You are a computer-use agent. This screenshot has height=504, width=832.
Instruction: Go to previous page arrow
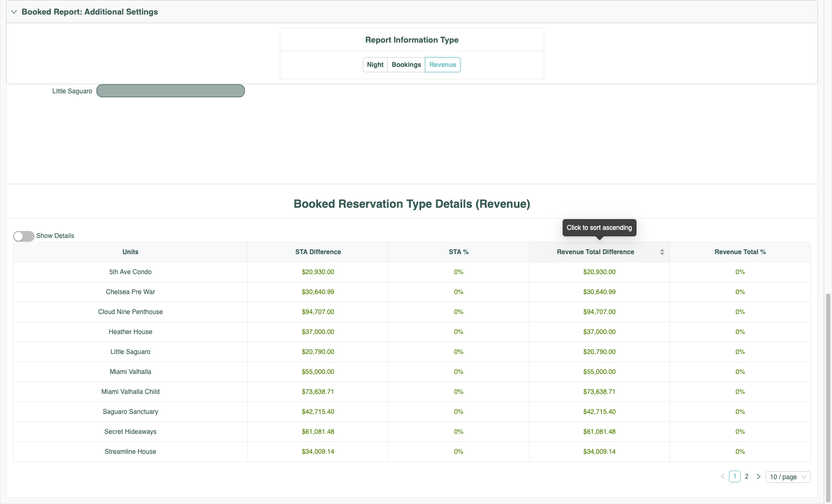click(723, 476)
